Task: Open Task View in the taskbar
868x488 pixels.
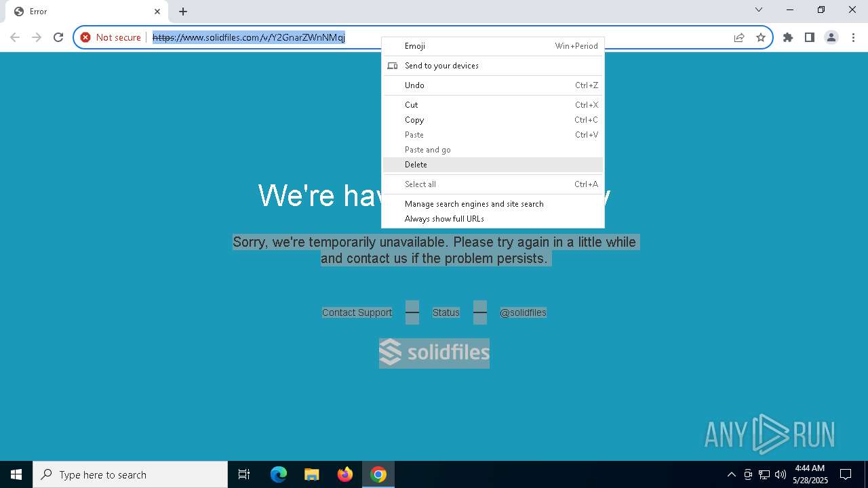Action: [244, 474]
